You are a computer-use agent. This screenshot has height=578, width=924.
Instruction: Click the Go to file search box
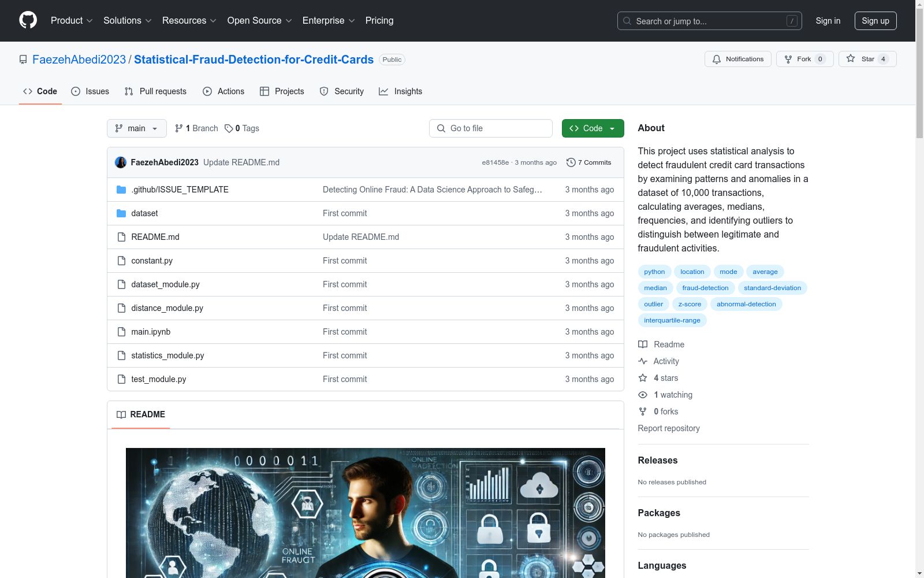pyautogui.click(x=491, y=128)
